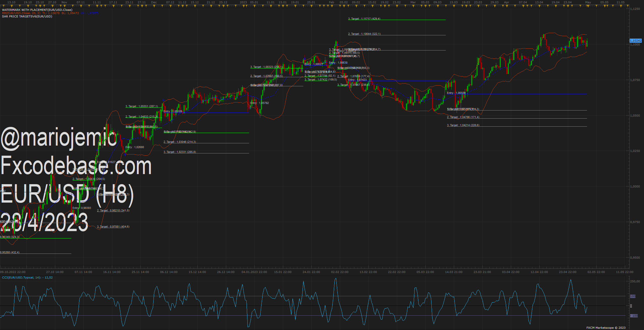
Task: Click the 'Entry : 1,08527' label
Action: pos(314,64)
